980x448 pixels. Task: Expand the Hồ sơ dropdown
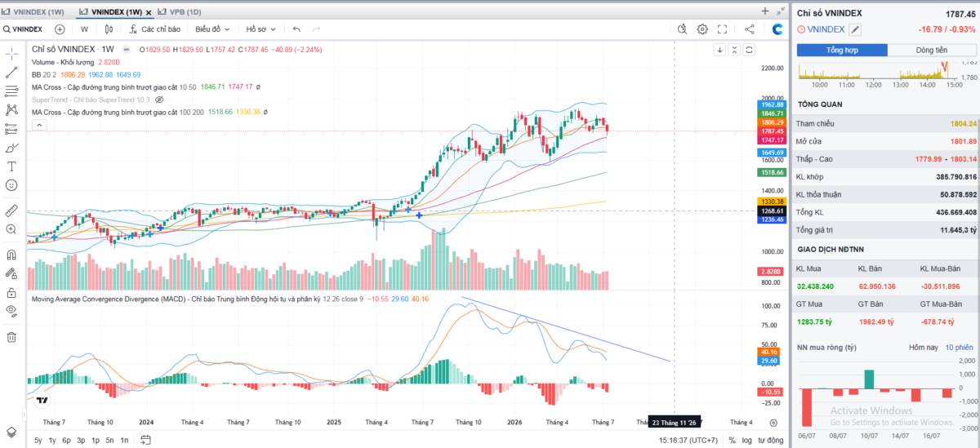coord(261,29)
